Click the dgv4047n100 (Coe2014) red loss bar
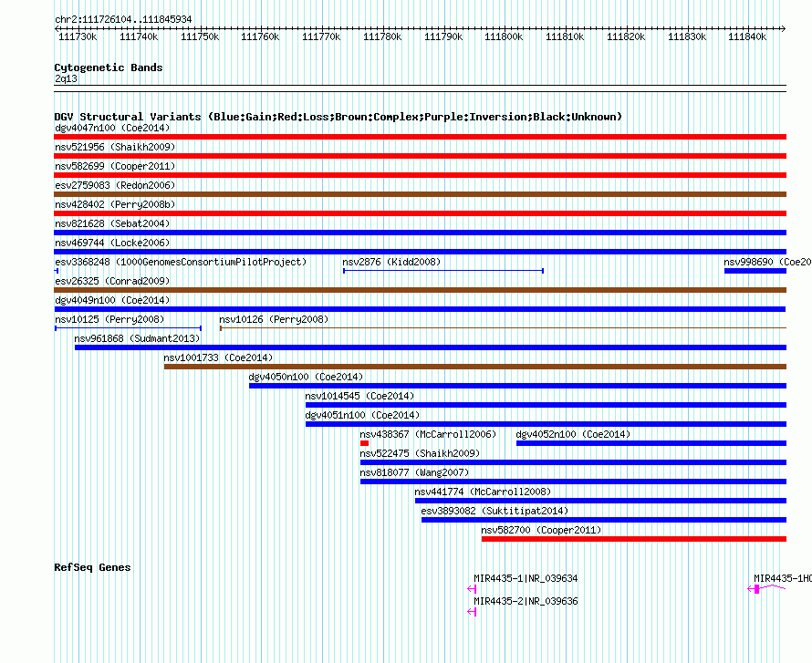Screen dimensions: 812x663 click(420, 137)
